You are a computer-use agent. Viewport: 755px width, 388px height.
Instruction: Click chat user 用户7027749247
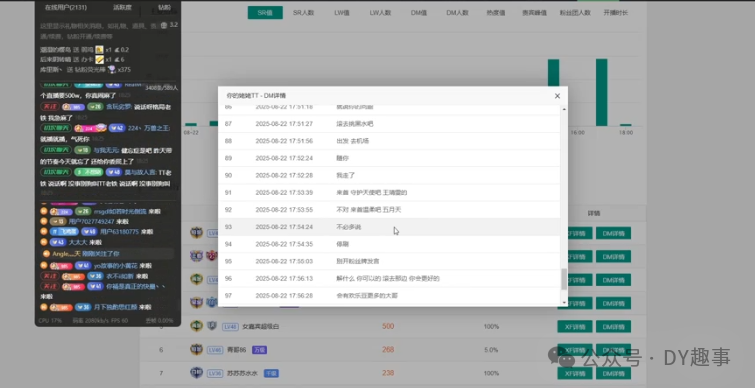click(x=91, y=222)
